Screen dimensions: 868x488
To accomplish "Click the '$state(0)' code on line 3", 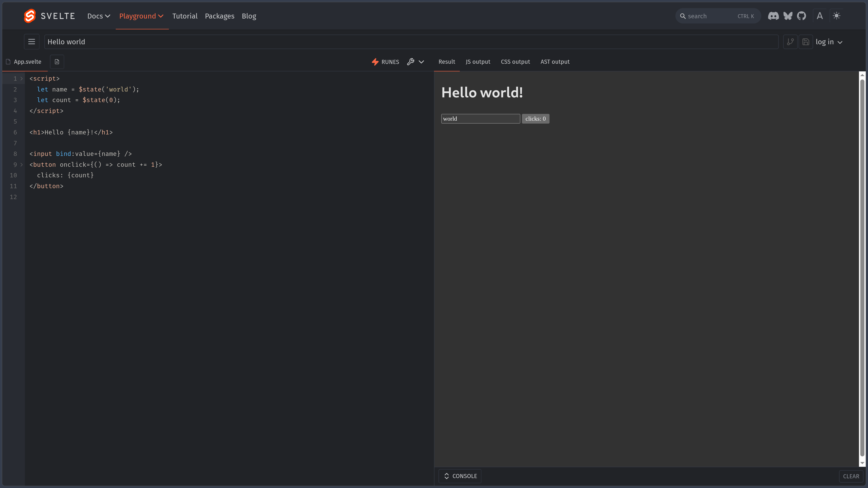I will 100,100.
